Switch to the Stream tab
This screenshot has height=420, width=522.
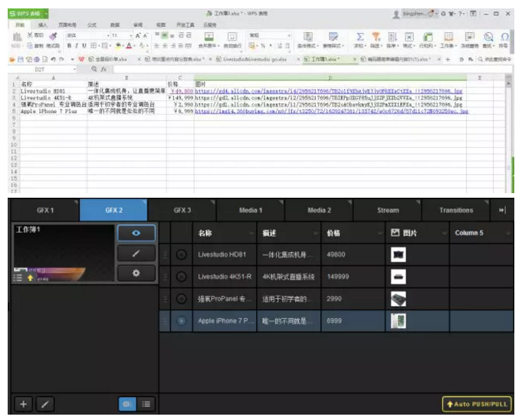pyautogui.click(x=388, y=210)
